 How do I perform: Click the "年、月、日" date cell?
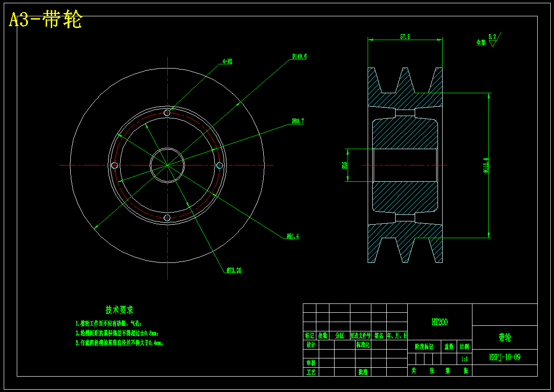click(x=397, y=336)
